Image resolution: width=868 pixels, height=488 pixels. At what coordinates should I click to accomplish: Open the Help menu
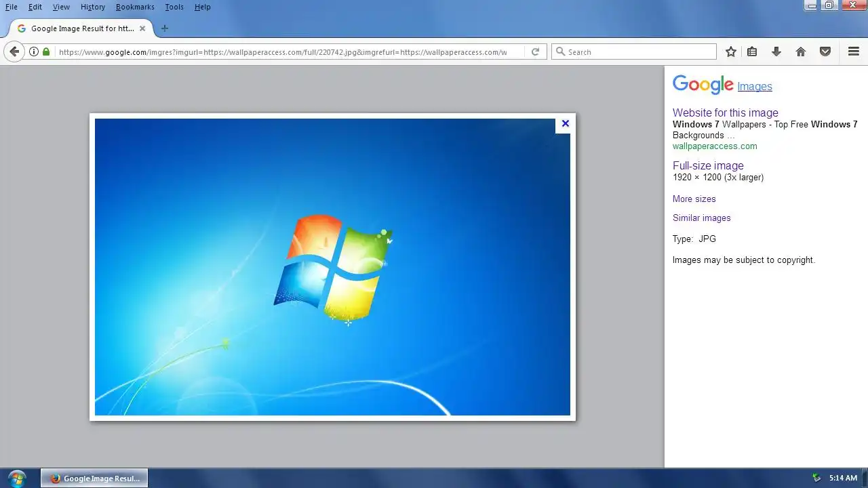click(x=202, y=7)
